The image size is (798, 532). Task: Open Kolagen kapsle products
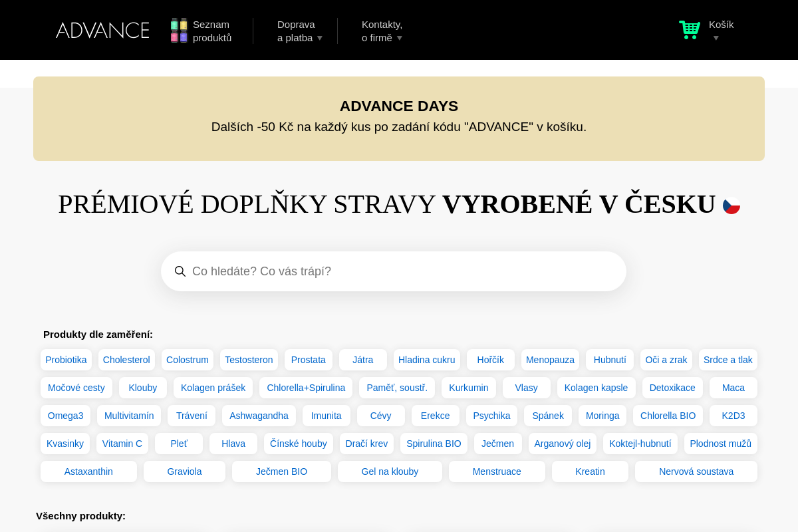tap(597, 388)
